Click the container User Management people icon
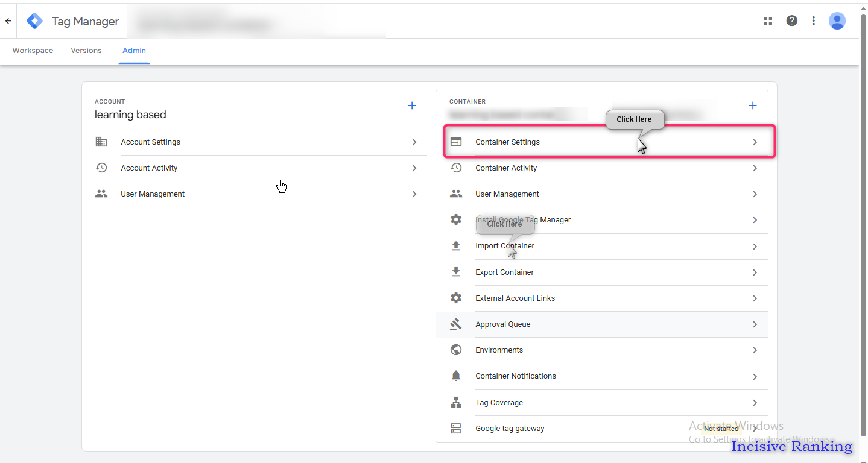This screenshot has height=463, width=868. pos(456,194)
